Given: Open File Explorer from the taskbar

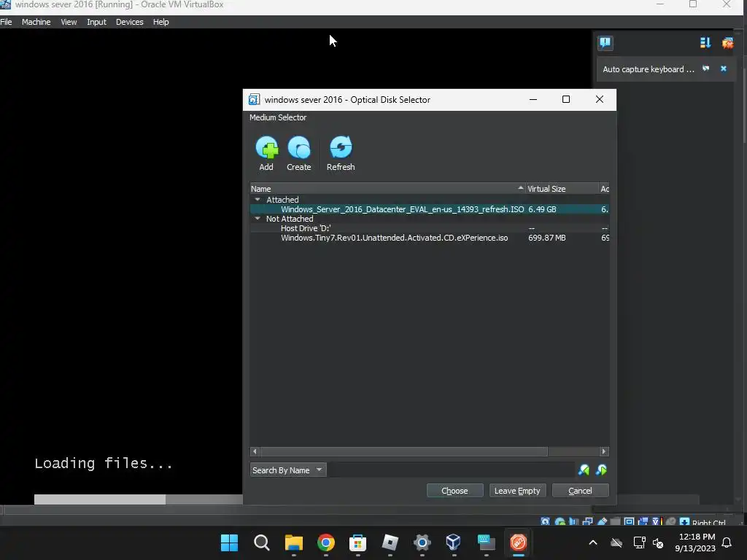Looking at the screenshot, I should click(x=293, y=542).
